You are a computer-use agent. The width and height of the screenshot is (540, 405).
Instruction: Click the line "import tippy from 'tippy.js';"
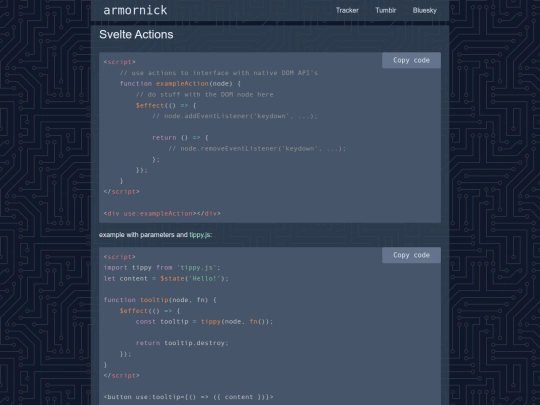coord(162,268)
